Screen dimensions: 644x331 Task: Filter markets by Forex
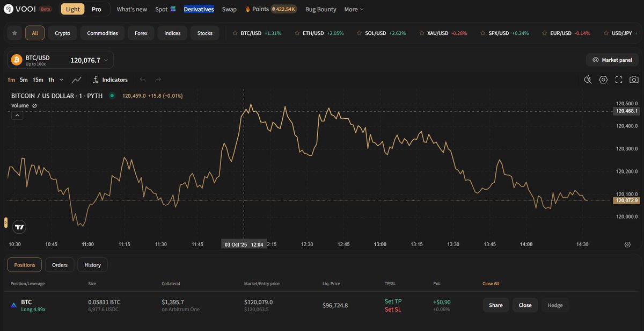pos(141,33)
